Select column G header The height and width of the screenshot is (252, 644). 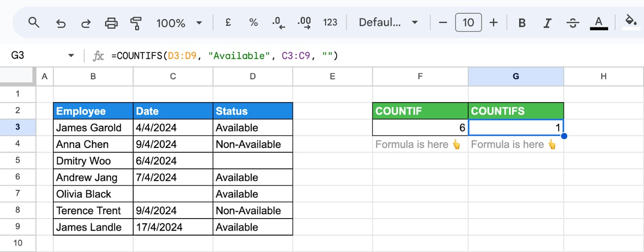click(x=516, y=76)
